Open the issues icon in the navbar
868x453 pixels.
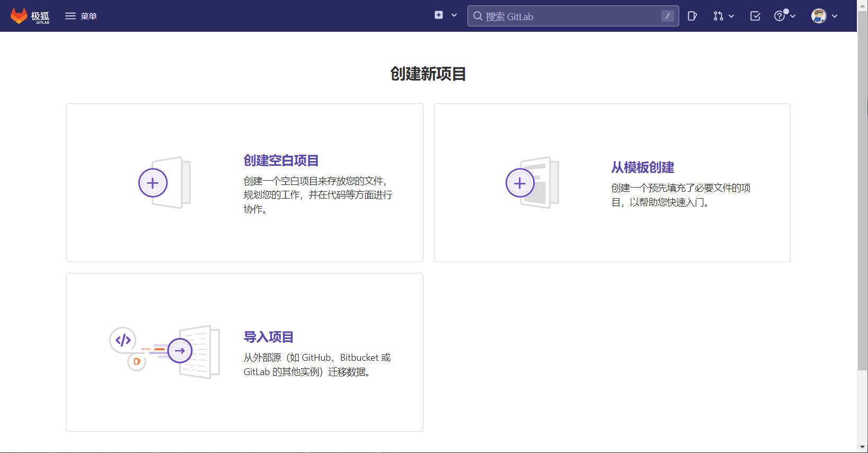pyautogui.click(x=692, y=16)
